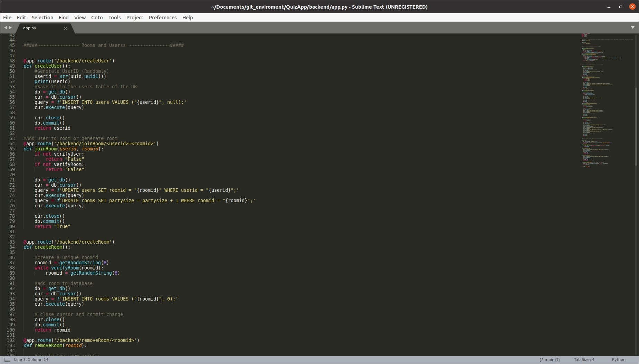Close the app.py tab
639x364 pixels.
pyautogui.click(x=65, y=28)
